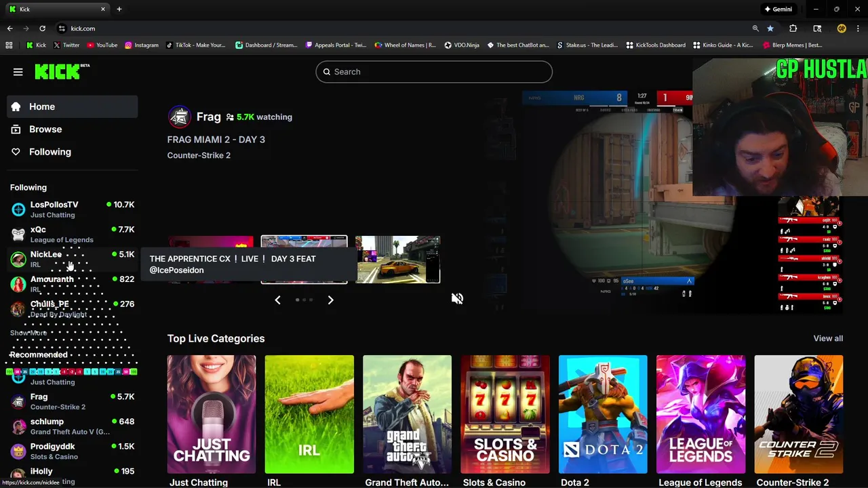Open xQc channel in Following list
This screenshot has width=868, height=488.
[72, 235]
